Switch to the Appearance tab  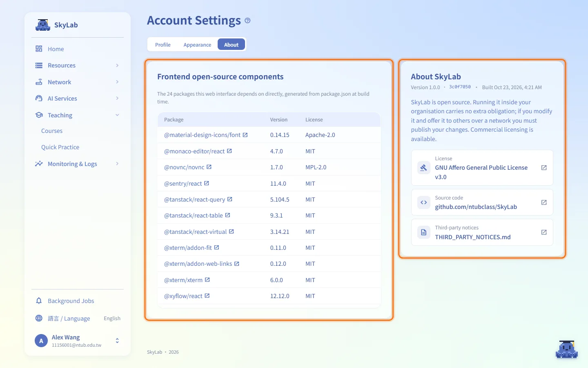click(x=197, y=45)
